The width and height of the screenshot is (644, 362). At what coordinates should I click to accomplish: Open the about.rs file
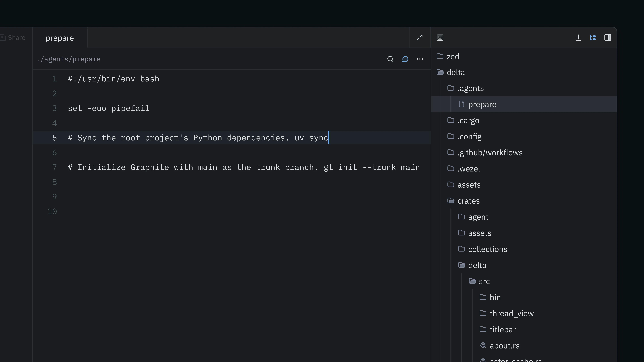click(x=524, y=346)
